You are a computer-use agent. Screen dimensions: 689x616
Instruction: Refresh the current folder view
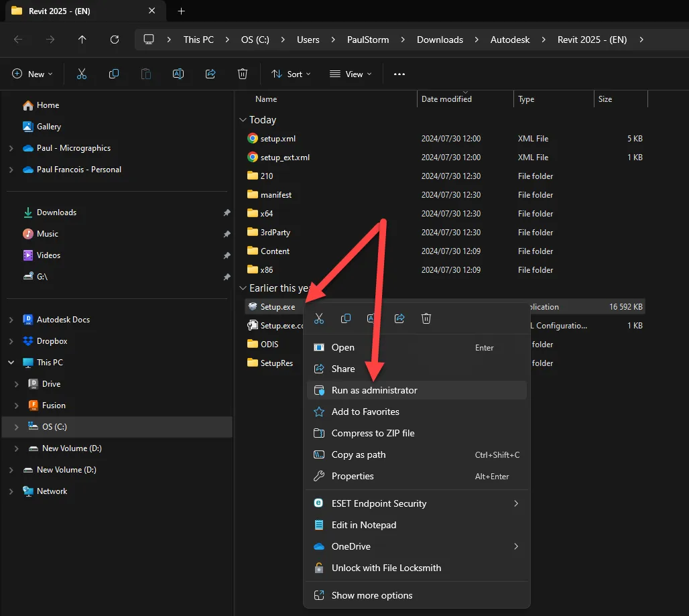pos(113,40)
